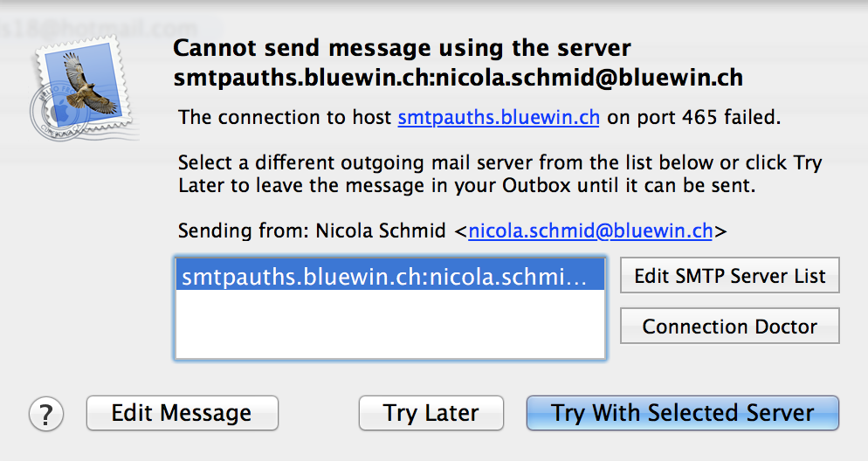Follow the smtpauths.bluewin.ch host link
Image resolution: width=868 pixels, height=461 pixels.
coord(498,118)
